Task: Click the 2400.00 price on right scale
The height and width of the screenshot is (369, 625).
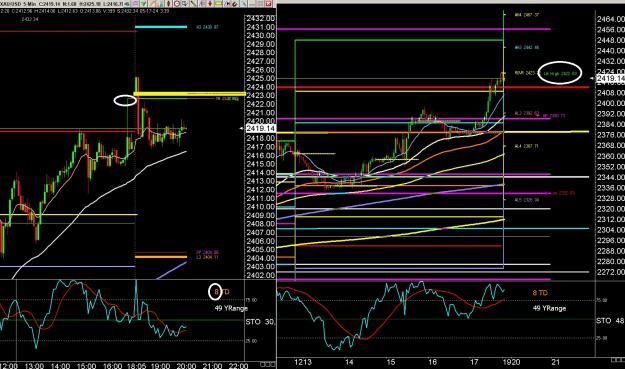Action: pos(611,103)
